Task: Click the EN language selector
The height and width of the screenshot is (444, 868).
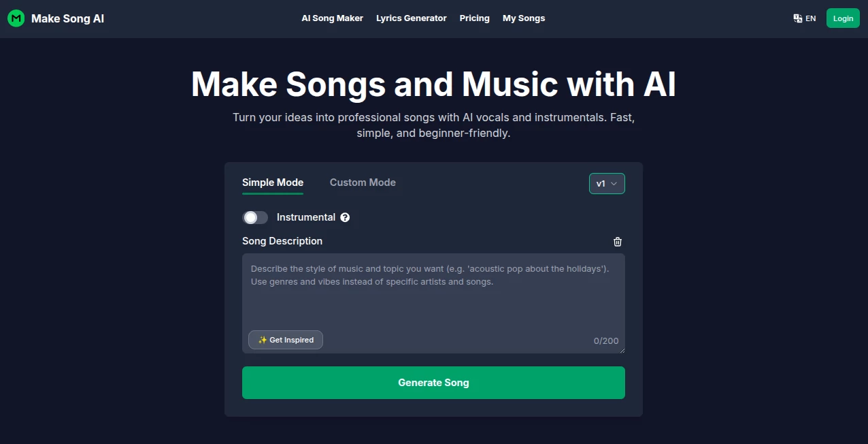Action: click(809, 18)
